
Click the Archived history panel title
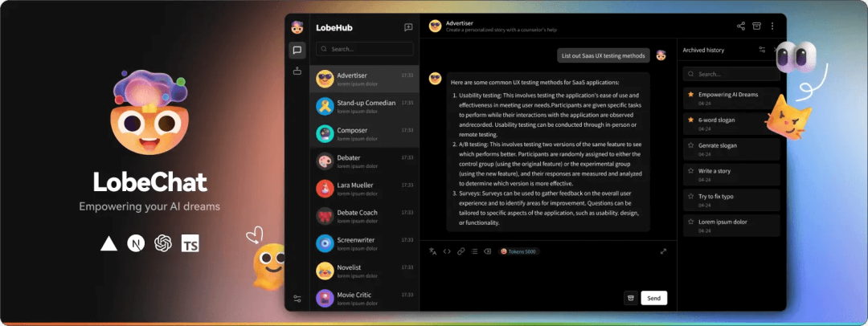pos(703,50)
